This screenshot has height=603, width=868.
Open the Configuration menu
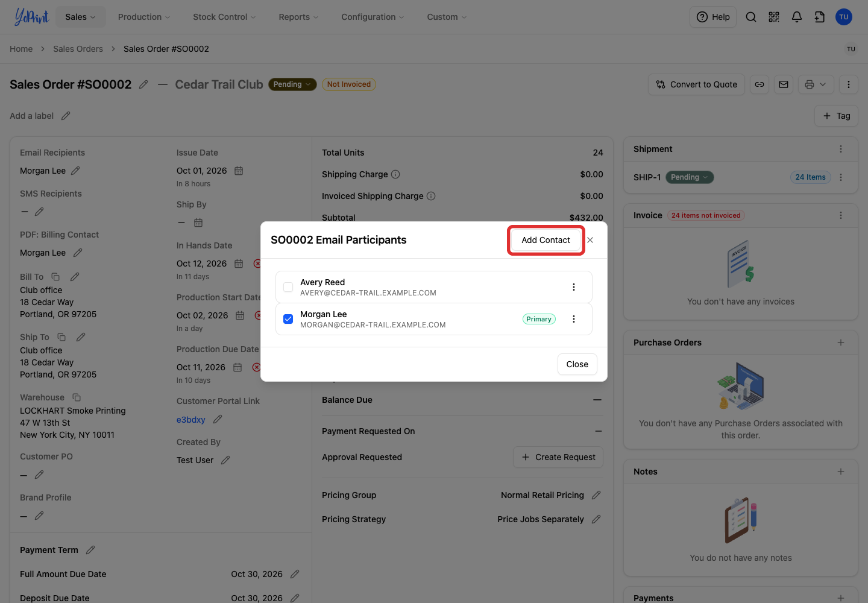[373, 17]
